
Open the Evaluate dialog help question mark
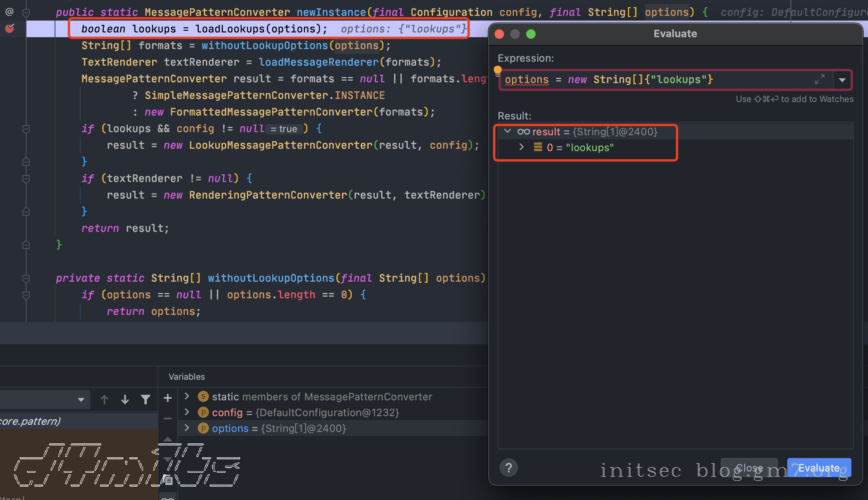tap(509, 468)
